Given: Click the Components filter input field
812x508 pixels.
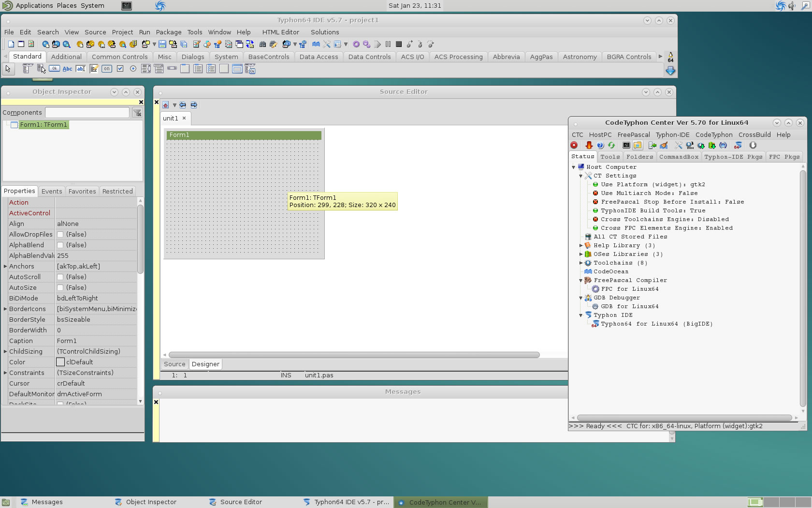Looking at the screenshot, I should tap(87, 113).
